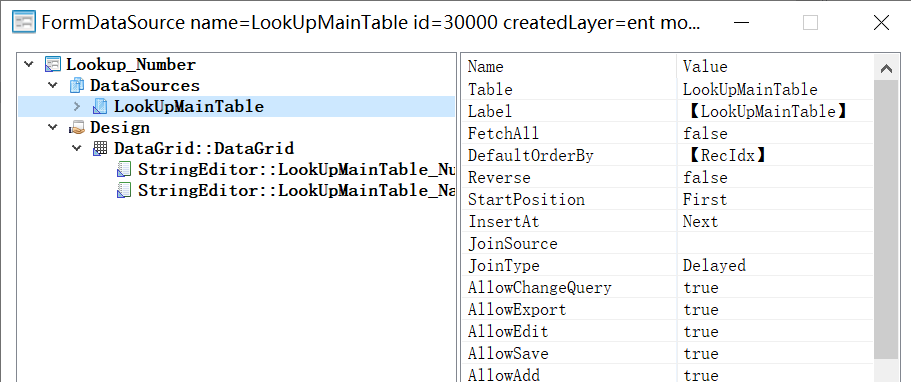Click the AllowExport property name
This screenshot has height=382, width=911.
[517, 310]
